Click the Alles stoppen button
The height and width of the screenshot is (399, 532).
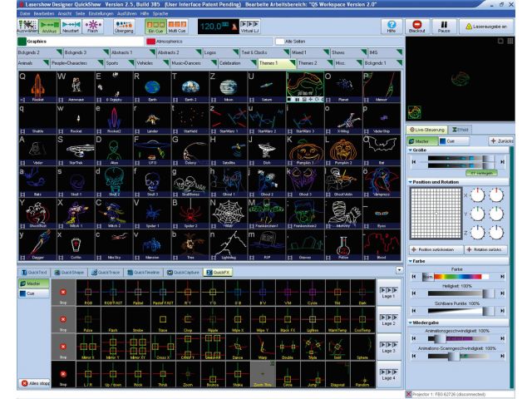click(35, 383)
